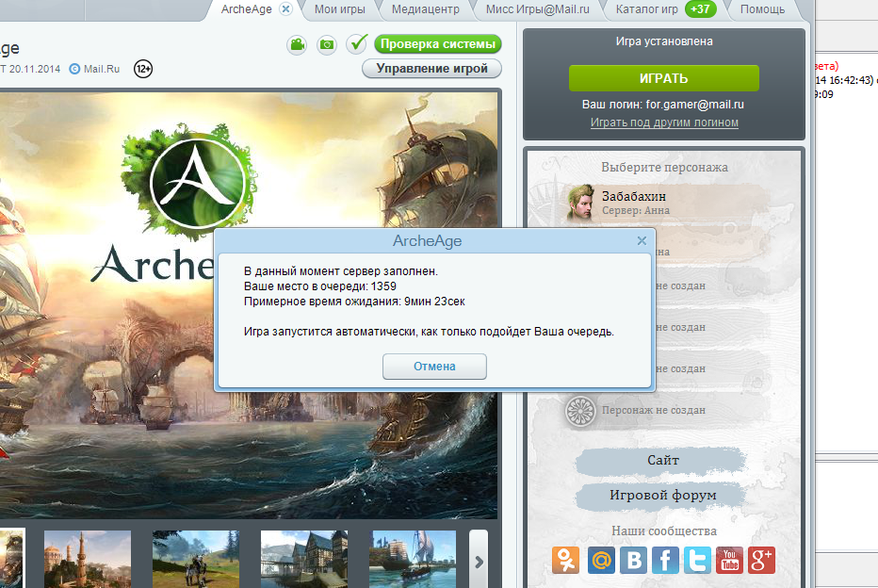Screen dimensions: 878x588
Task: Click the date 20.11.2014 text
Action: pos(34,69)
